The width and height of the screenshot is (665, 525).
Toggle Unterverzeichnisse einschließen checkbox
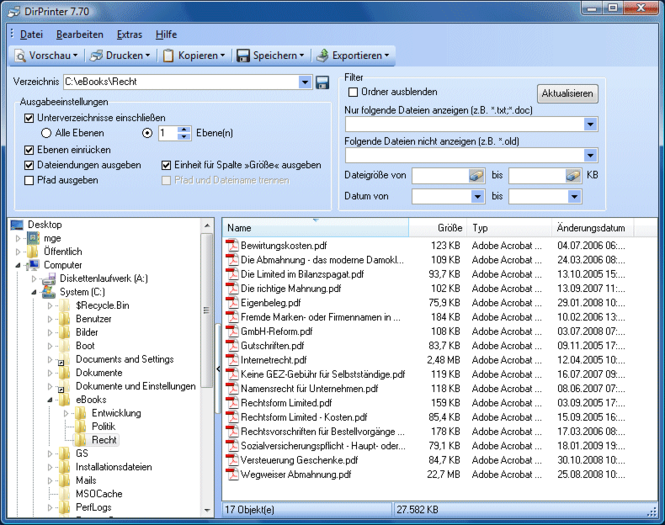coord(29,118)
